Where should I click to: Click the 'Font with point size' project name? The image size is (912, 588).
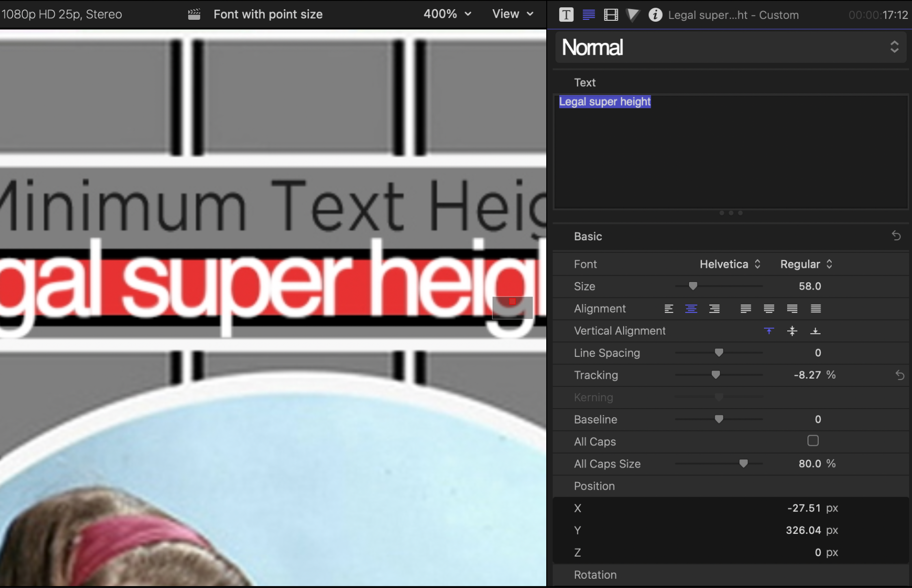coord(268,15)
